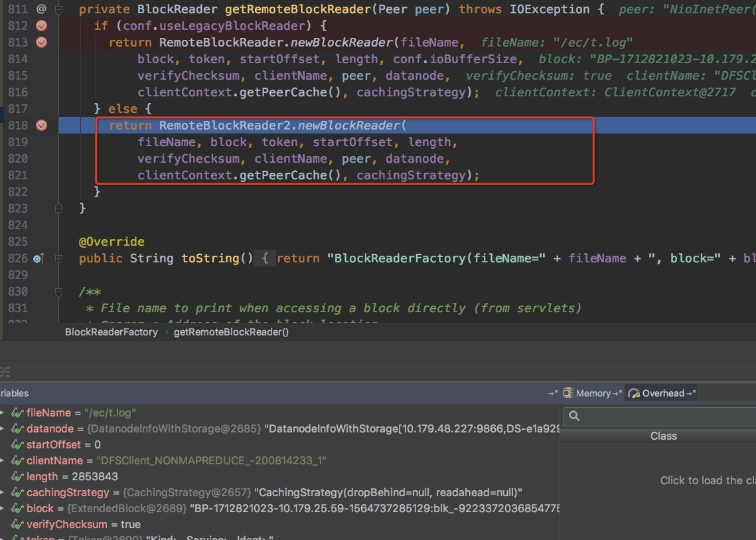Switch to the Overhead tab
The width and height of the screenshot is (756, 540).
[x=663, y=393]
